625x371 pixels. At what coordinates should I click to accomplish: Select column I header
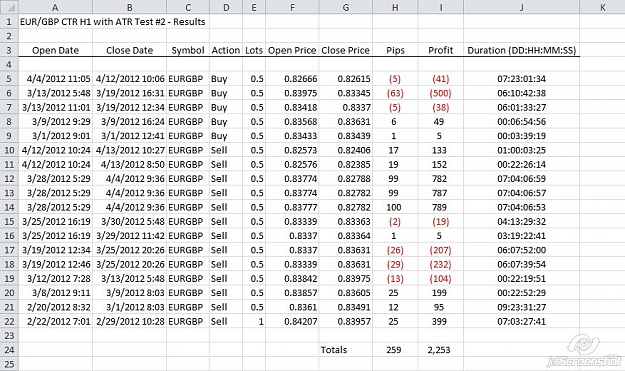(440, 7)
